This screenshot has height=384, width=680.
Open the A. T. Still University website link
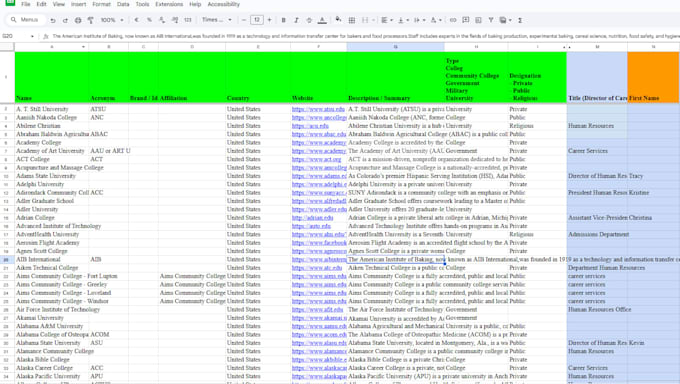pos(318,109)
